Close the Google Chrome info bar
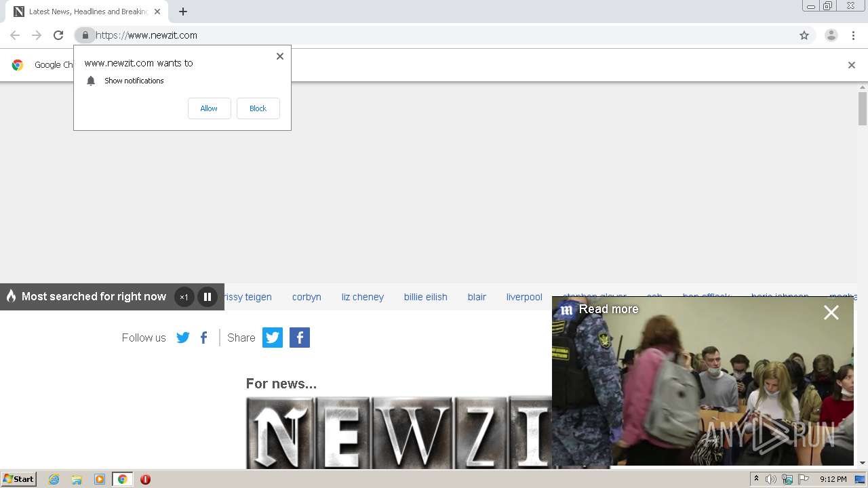The image size is (868, 488). point(852,65)
